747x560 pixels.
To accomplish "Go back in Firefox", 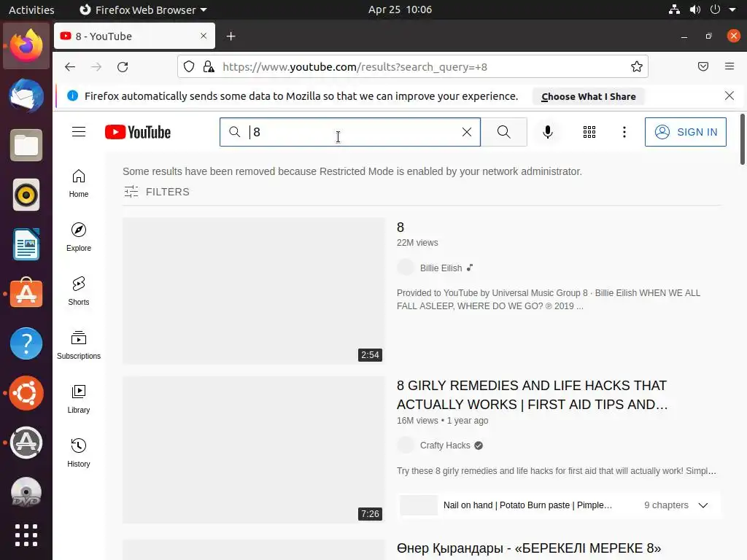I will [x=70, y=66].
